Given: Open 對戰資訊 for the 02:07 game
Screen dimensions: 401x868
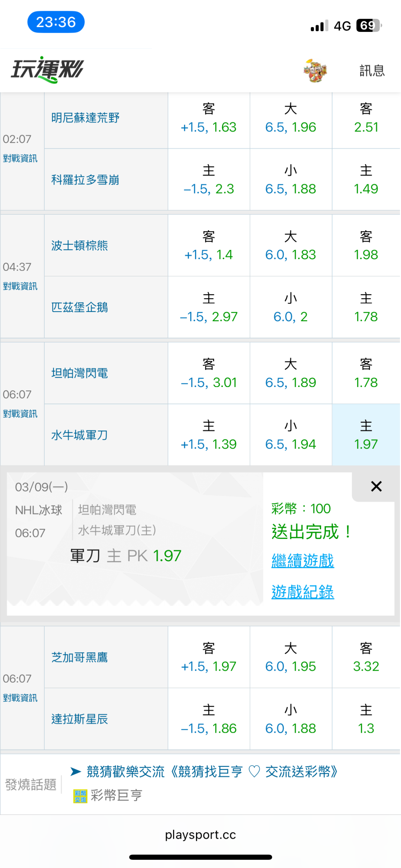Looking at the screenshot, I should [x=20, y=159].
